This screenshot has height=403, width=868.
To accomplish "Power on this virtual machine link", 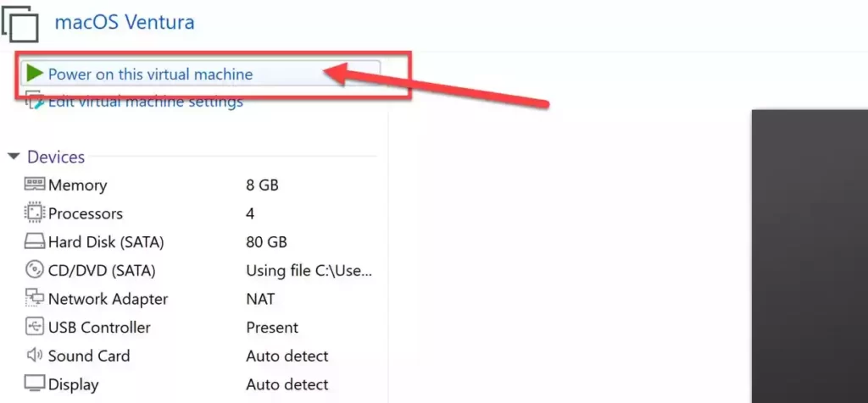I will point(150,74).
